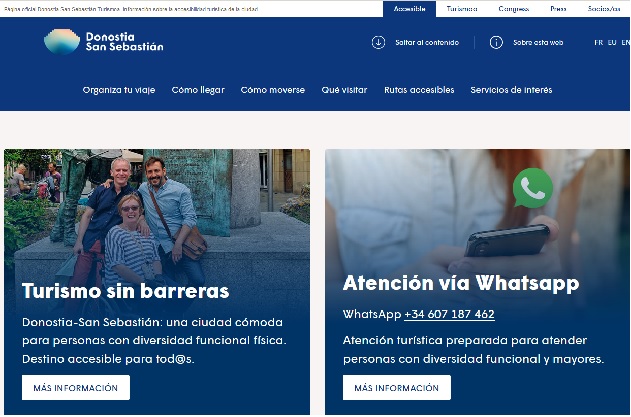The height and width of the screenshot is (417, 631).
Task: Open the Accesible top tab
Action: pos(409,9)
